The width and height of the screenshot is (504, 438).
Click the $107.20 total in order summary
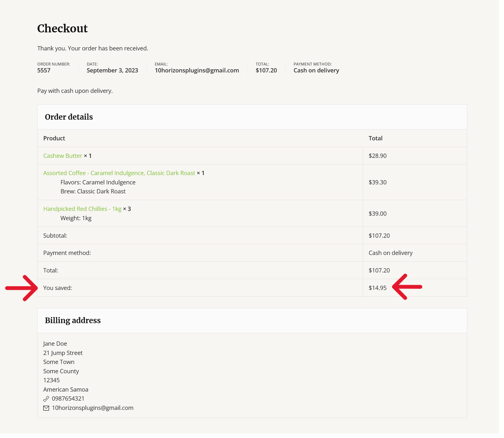266,70
